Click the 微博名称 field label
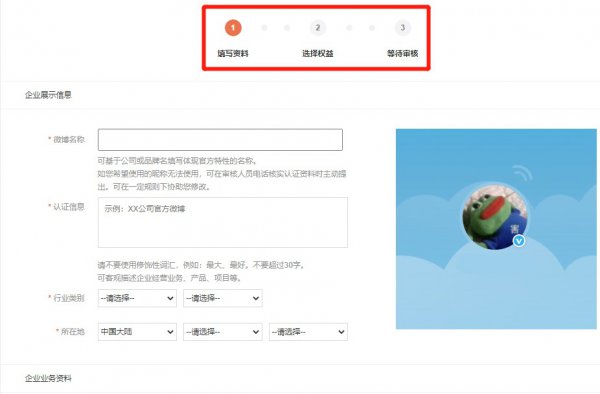600x394 pixels. pos(68,139)
